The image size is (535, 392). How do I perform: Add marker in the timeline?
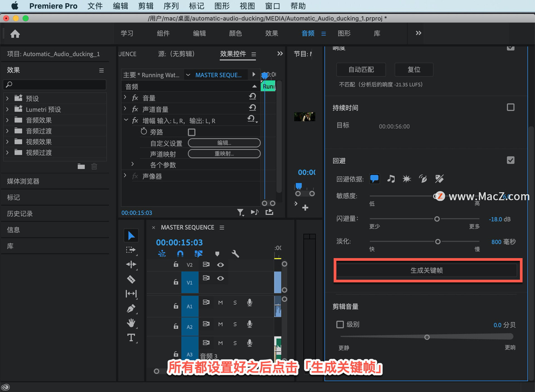click(x=217, y=254)
